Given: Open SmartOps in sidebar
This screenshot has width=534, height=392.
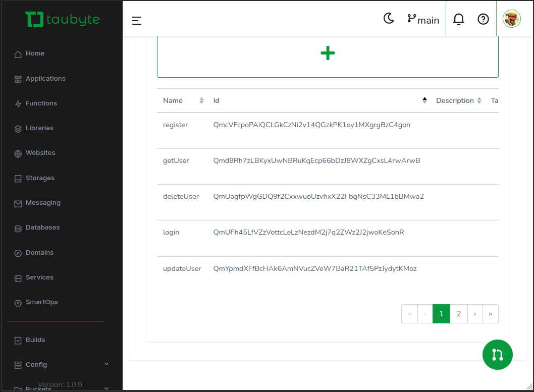Looking at the screenshot, I should (x=41, y=302).
